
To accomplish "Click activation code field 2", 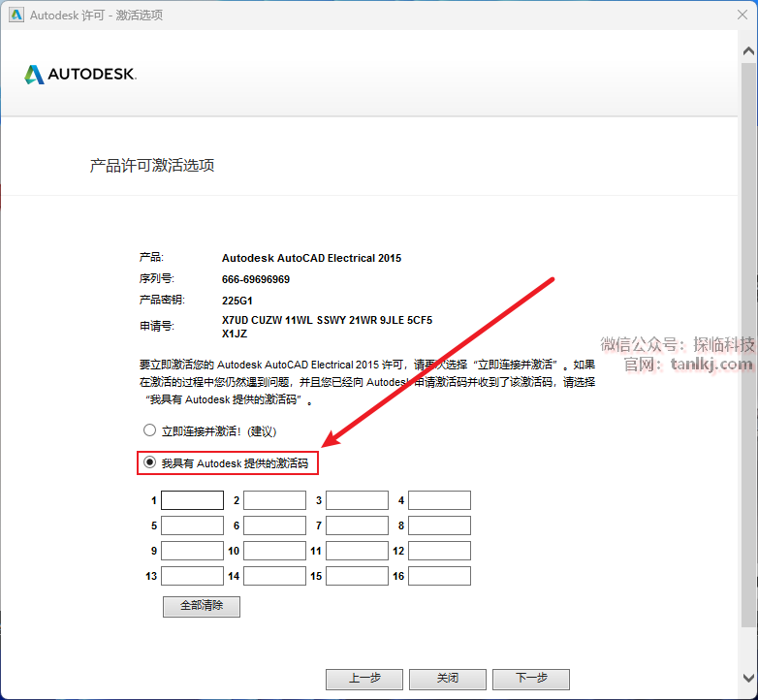I will click(274, 500).
